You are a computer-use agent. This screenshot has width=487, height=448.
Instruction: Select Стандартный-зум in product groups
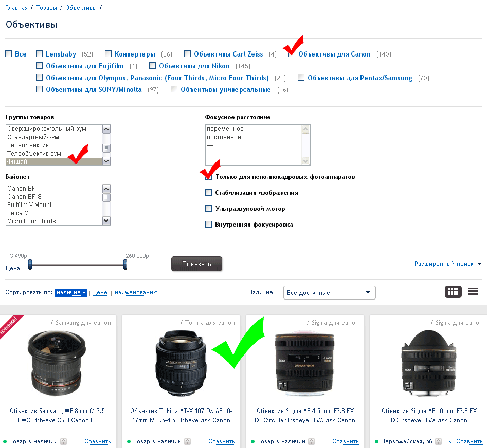54,137
